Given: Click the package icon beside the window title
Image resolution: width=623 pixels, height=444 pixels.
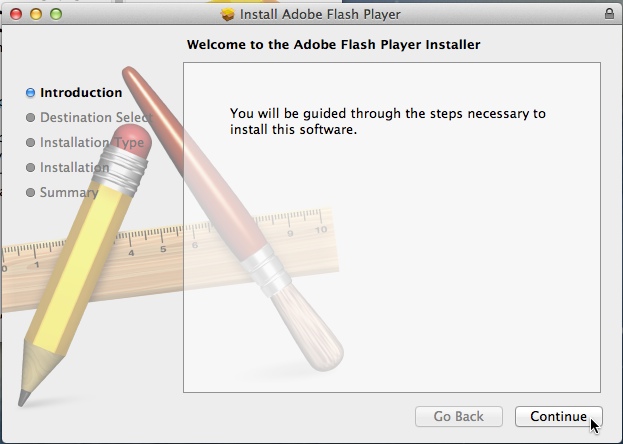Looking at the screenshot, I should [x=227, y=15].
